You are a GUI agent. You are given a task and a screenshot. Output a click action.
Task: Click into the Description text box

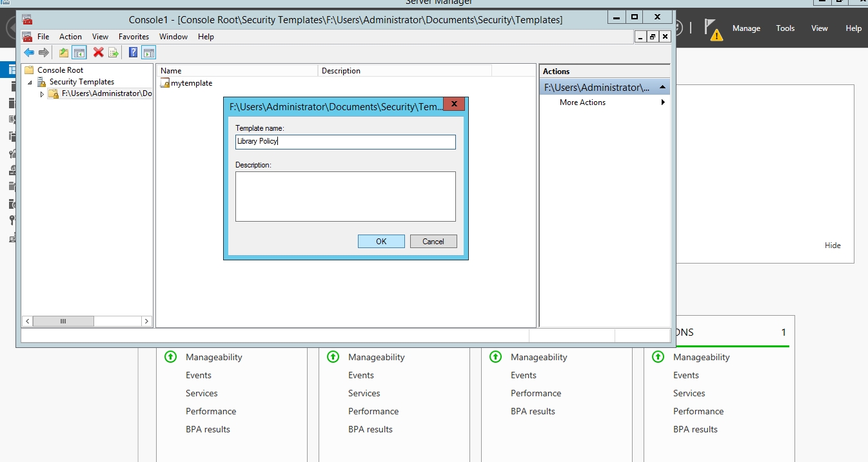pyautogui.click(x=345, y=197)
